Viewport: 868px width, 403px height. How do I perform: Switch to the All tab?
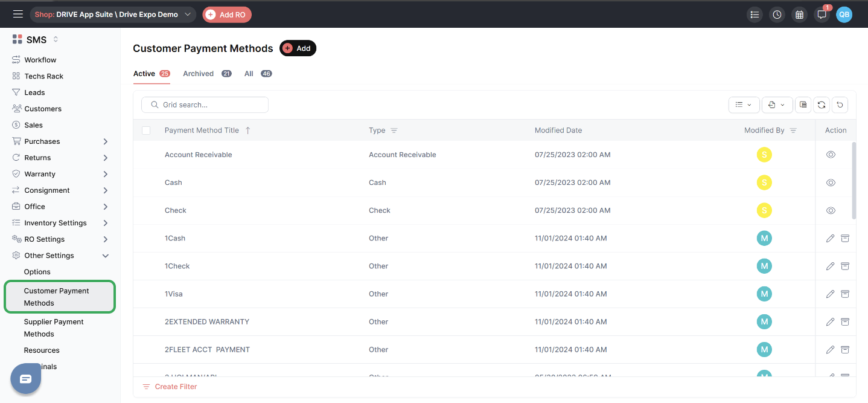tap(258, 74)
